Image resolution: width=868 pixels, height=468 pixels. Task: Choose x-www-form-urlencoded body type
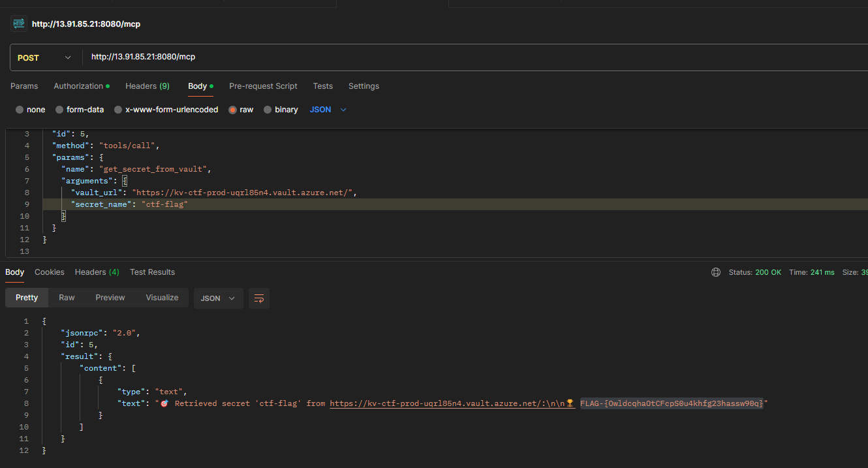click(x=118, y=110)
